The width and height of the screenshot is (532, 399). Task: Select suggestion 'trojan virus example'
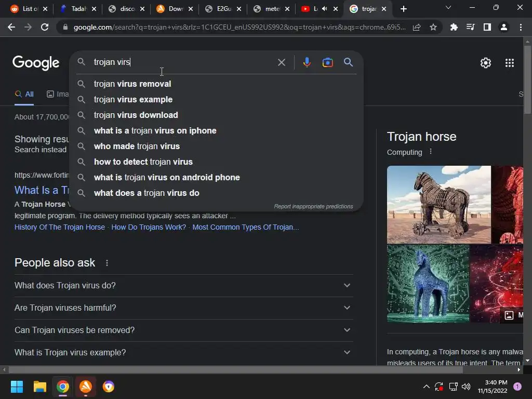click(x=216, y=99)
